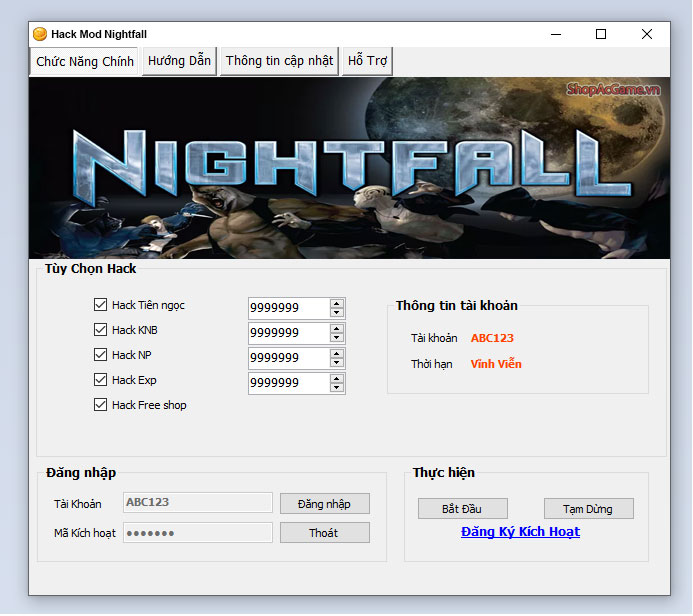Click the Đăng nhập button

(324, 504)
